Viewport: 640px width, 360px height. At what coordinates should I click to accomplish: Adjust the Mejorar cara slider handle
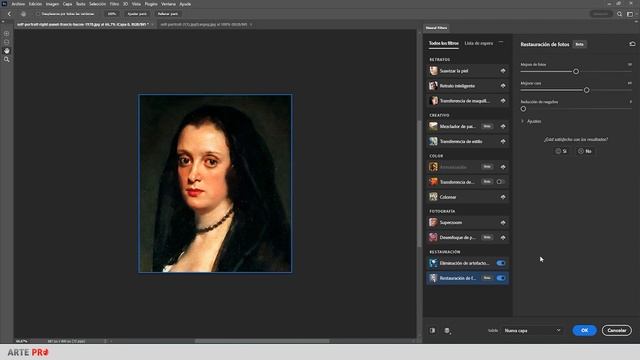pos(587,90)
